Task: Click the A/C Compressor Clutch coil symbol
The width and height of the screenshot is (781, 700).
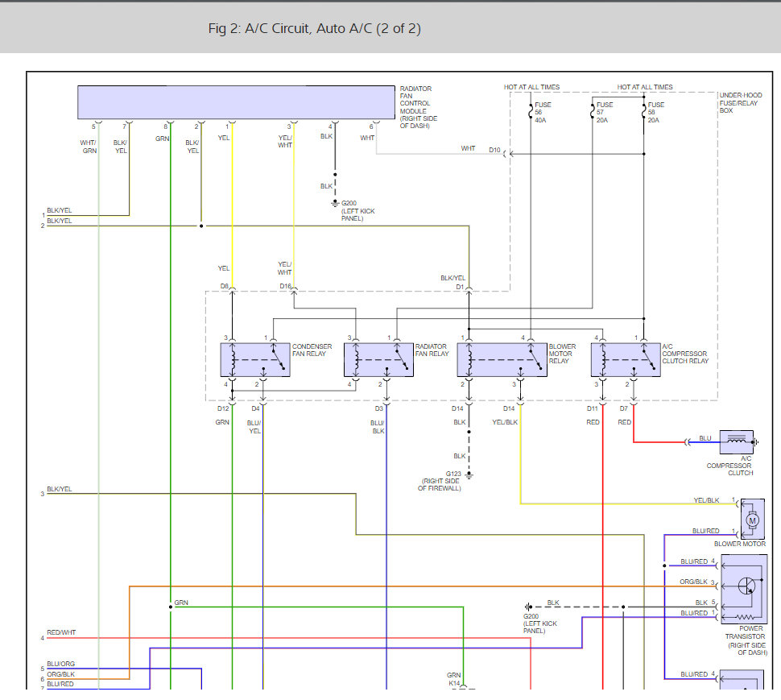Action: click(x=736, y=442)
